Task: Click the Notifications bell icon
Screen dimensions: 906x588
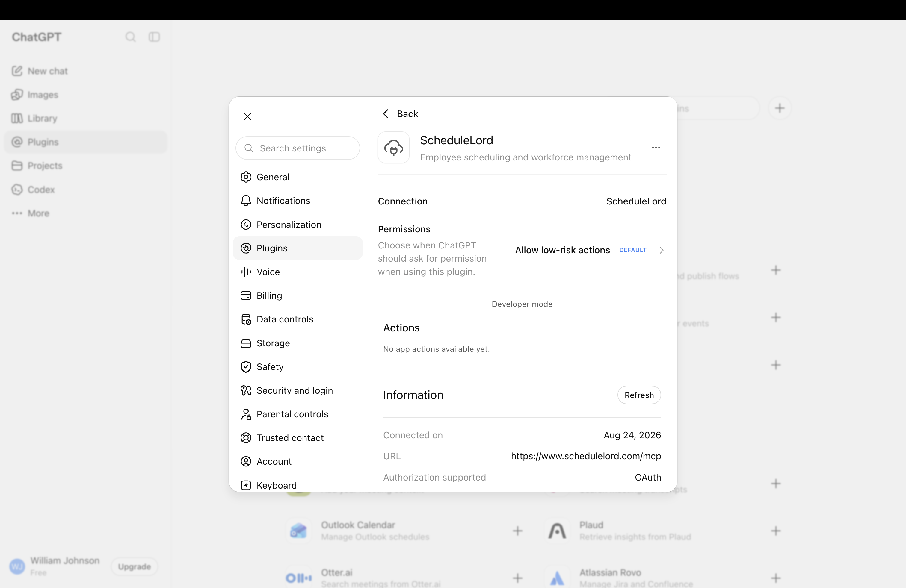Action: click(x=246, y=200)
